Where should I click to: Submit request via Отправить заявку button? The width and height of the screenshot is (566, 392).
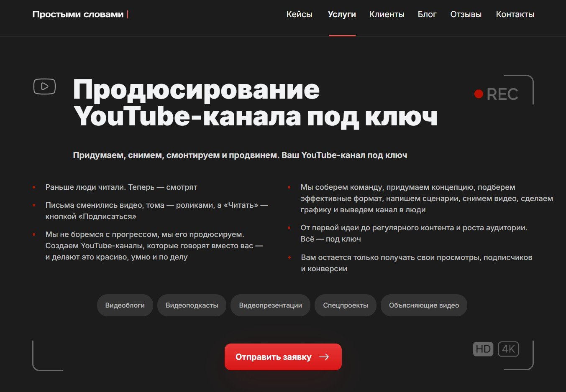[x=283, y=357]
